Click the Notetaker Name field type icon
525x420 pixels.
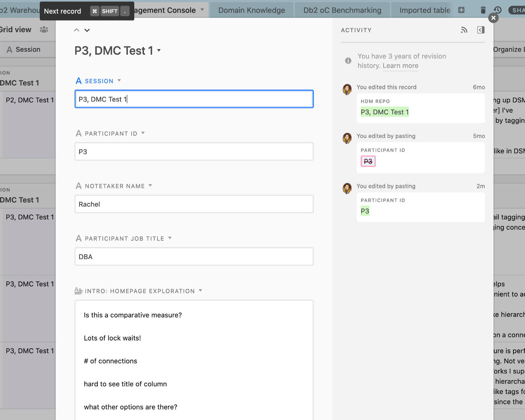coord(78,186)
